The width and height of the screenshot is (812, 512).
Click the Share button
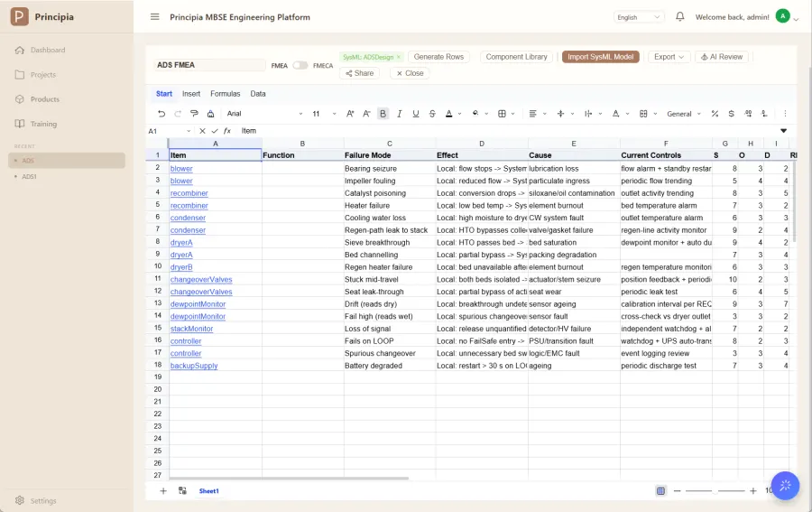click(359, 73)
